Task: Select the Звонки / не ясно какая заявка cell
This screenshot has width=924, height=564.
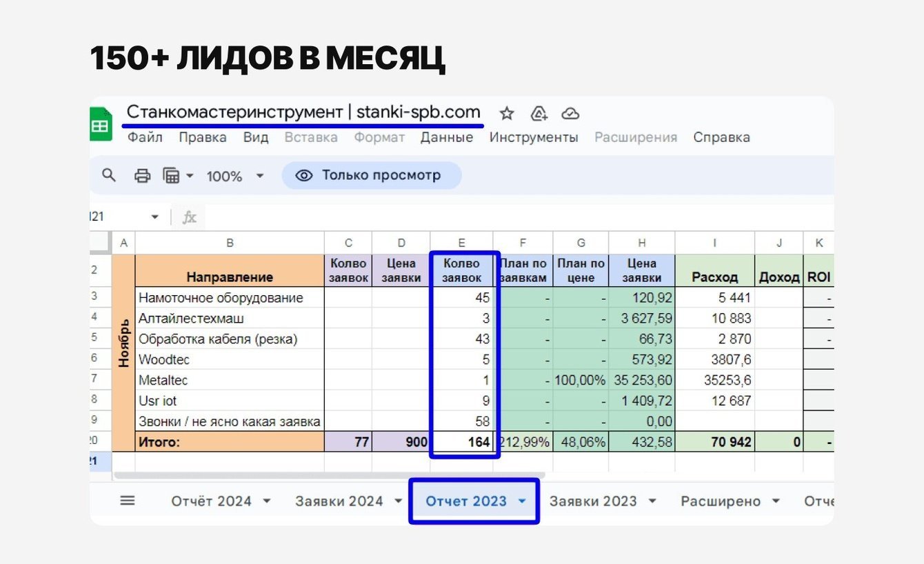Action: point(230,421)
